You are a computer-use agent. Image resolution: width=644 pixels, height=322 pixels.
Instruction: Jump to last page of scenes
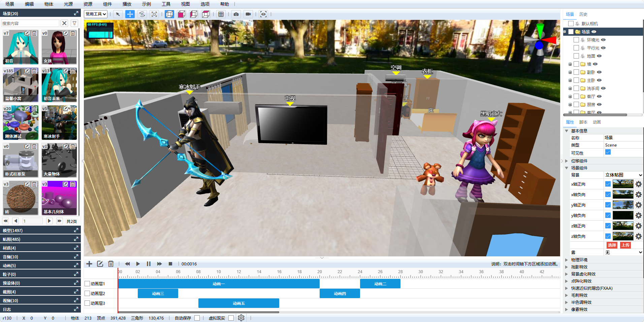(60, 221)
